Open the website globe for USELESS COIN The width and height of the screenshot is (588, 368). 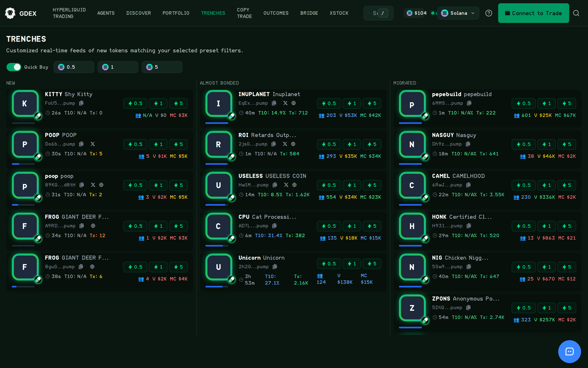(294, 185)
